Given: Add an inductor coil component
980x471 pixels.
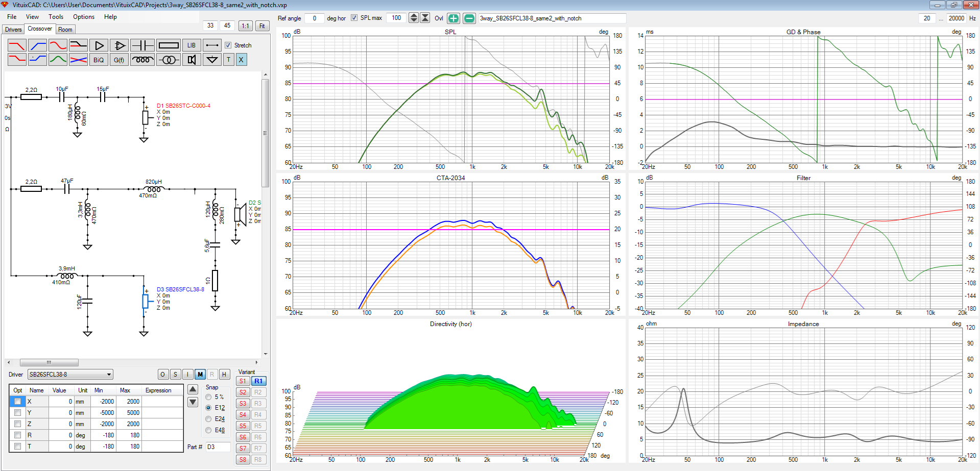Looking at the screenshot, I should [142, 60].
